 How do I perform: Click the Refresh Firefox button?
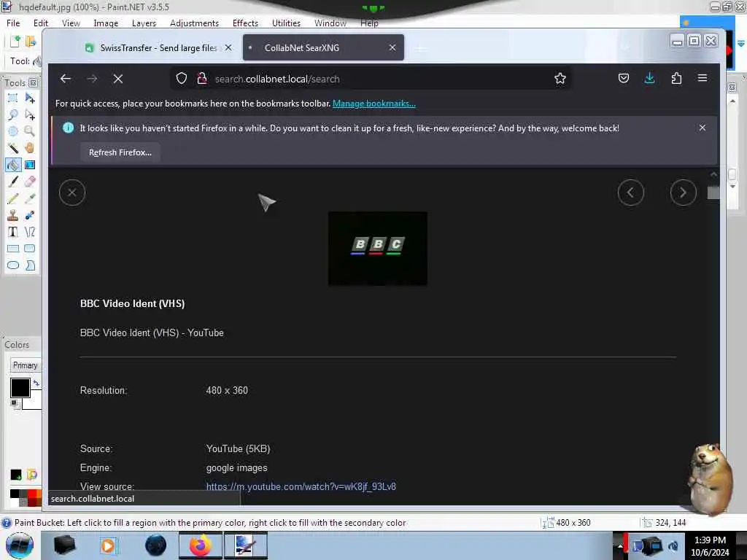tap(120, 152)
